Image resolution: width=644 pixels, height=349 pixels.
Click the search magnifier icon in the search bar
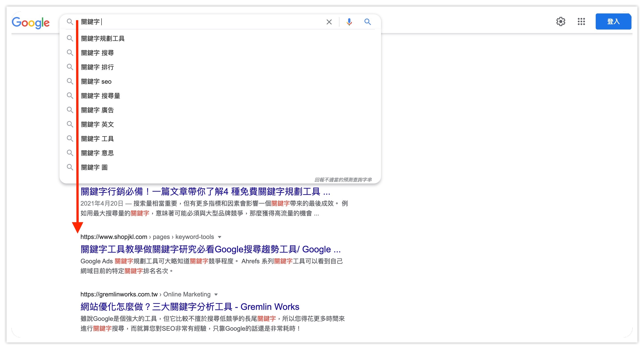click(367, 22)
